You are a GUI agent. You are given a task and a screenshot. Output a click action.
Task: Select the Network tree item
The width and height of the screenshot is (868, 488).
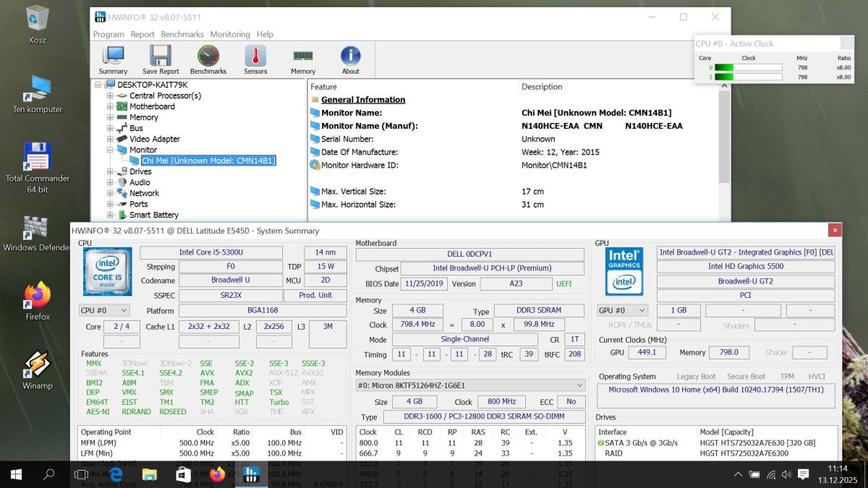point(145,193)
